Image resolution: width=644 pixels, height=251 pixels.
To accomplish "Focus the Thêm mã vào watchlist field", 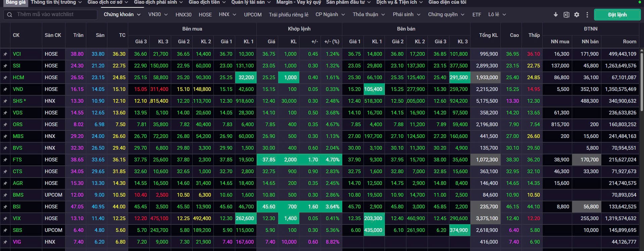I will [54, 14].
